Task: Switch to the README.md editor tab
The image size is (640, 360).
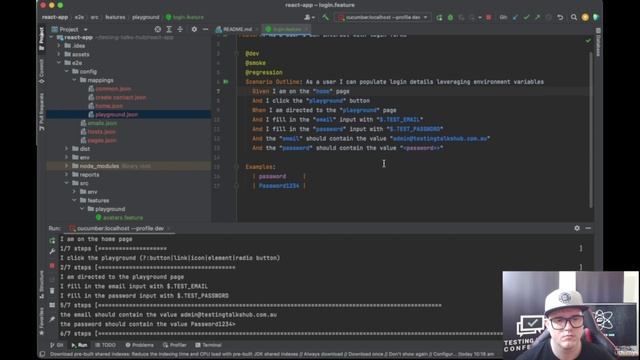Action: tap(236, 29)
